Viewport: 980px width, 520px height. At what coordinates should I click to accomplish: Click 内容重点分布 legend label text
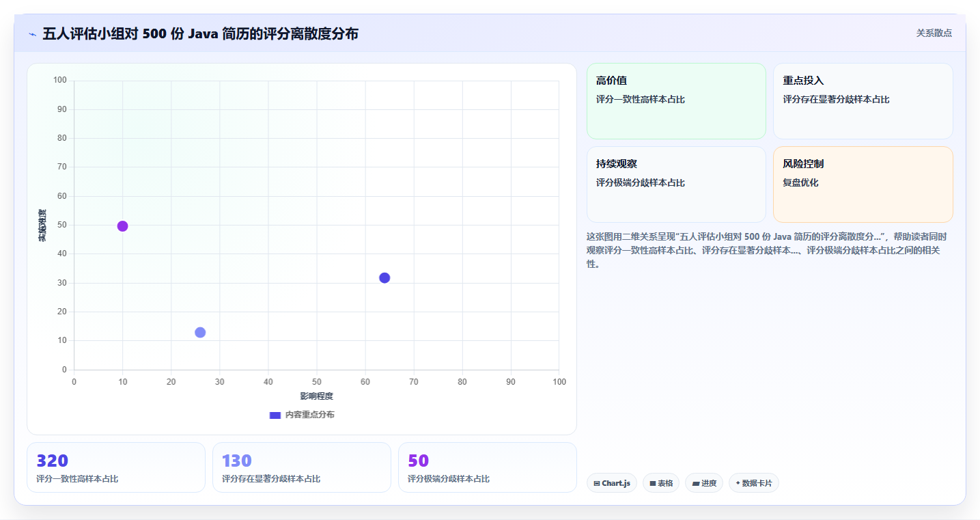pyautogui.click(x=310, y=415)
